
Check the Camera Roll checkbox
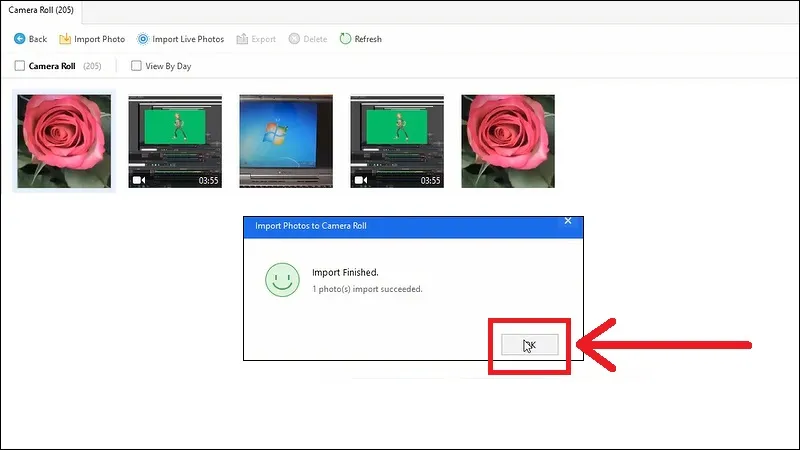[x=19, y=66]
